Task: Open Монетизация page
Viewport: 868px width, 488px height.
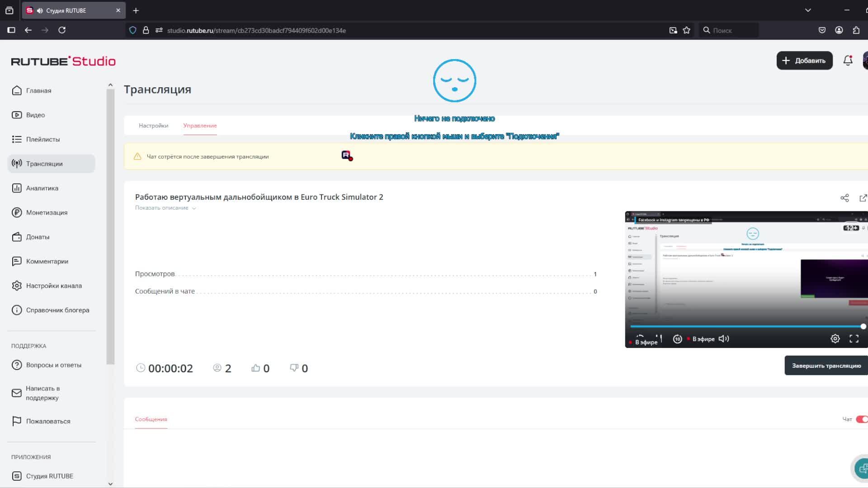Action: pyautogui.click(x=51, y=212)
